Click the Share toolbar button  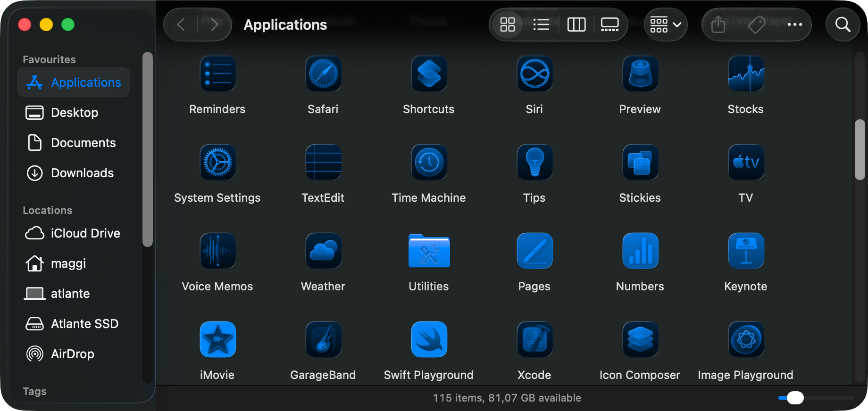point(718,25)
